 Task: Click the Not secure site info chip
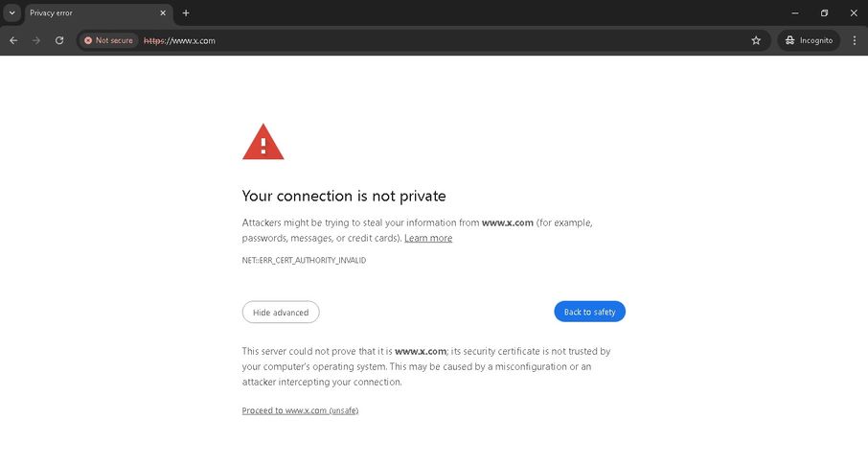pos(108,40)
